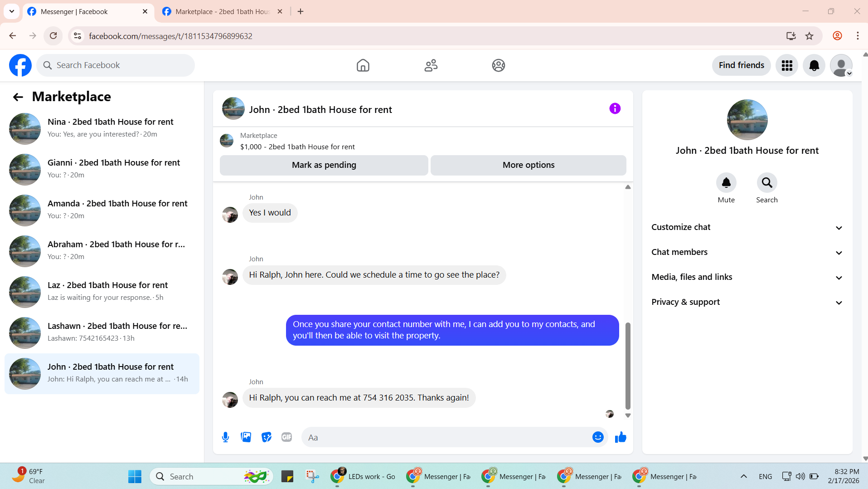Screen dimensions: 868x489
Task: Expand Customize chat section
Action: [x=747, y=227]
